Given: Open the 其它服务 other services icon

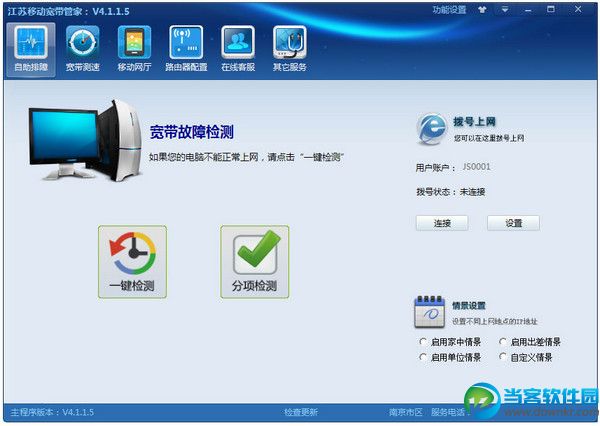Looking at the screenshot, I should (290, 50).
